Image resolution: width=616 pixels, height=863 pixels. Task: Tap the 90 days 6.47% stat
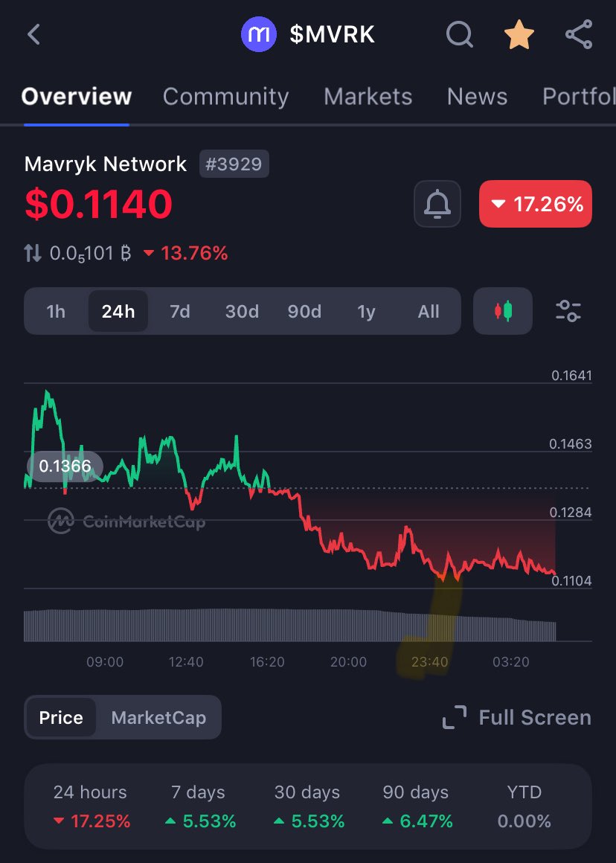coord(417,806)
